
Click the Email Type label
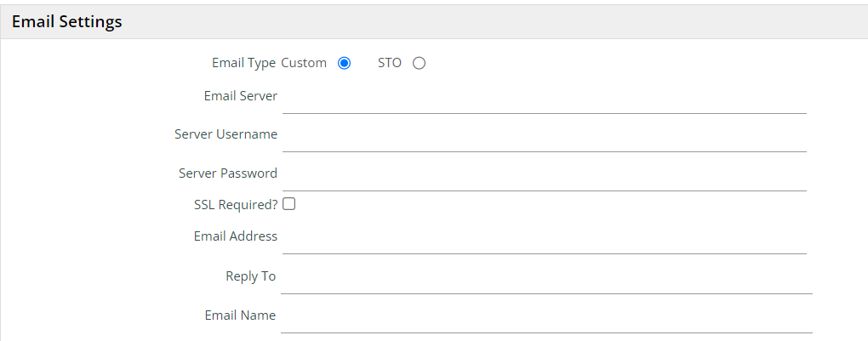(243, 63)
